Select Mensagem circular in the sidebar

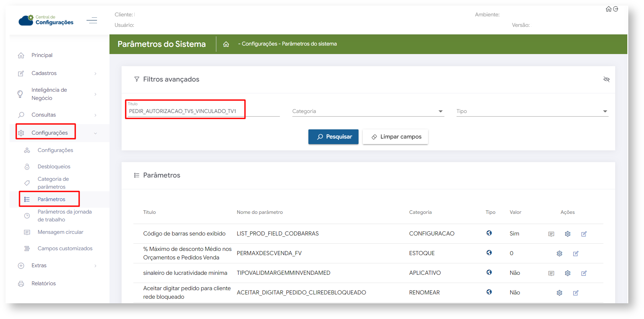click(60, 232)
